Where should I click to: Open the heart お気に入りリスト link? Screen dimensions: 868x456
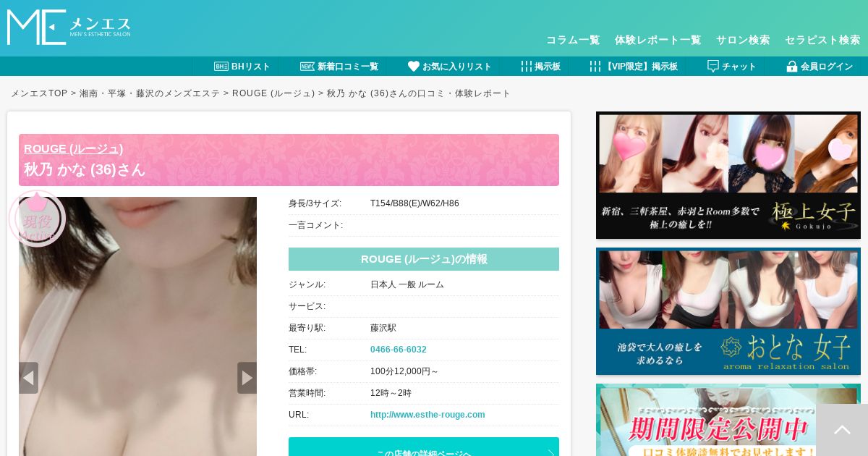[450, 67]
